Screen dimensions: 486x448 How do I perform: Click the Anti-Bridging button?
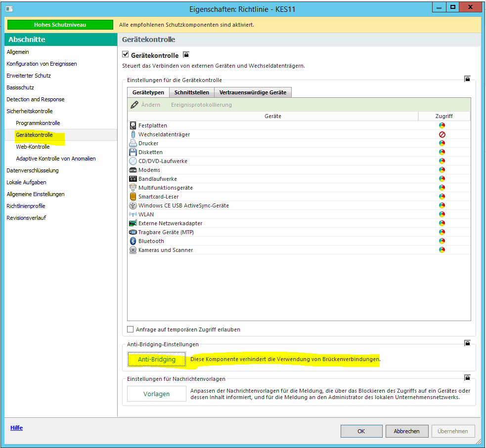pos(156,360)
